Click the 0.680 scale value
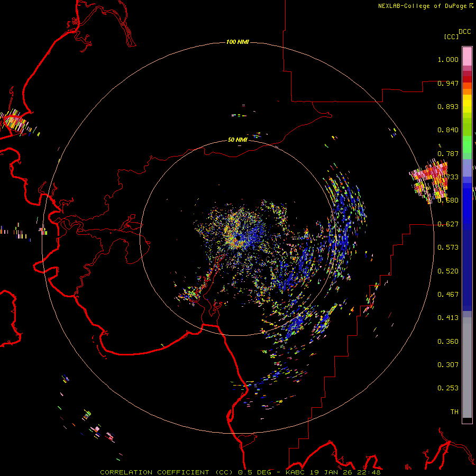Viewport: 476px width, 476px height. (x=448, y=200)
